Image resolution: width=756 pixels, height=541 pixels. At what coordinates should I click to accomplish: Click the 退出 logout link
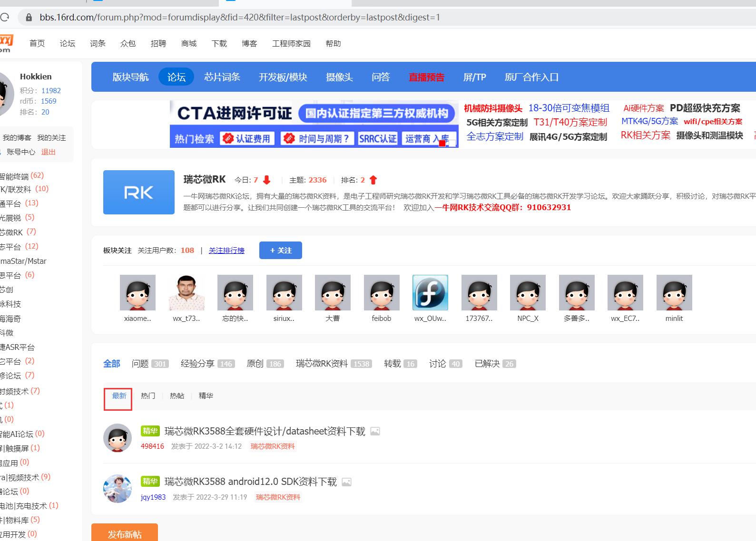pyautogui.click(x=48, y=152)
